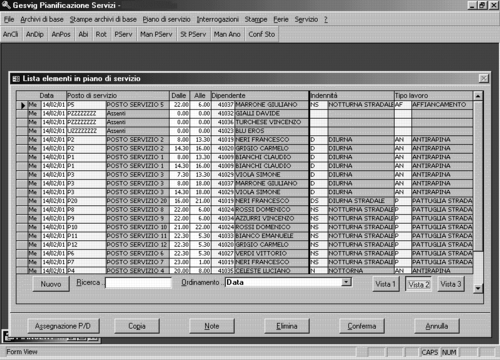Close the Lista elementi in piano di servizio window
This screenshot has height=360, width=500.
coord(483,78)
